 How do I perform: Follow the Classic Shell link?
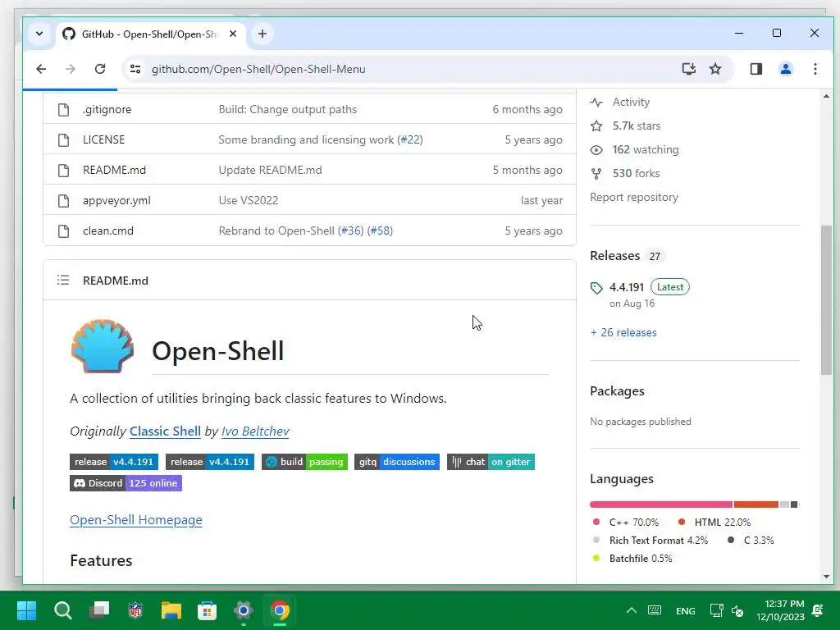click(x=165, y=431)
